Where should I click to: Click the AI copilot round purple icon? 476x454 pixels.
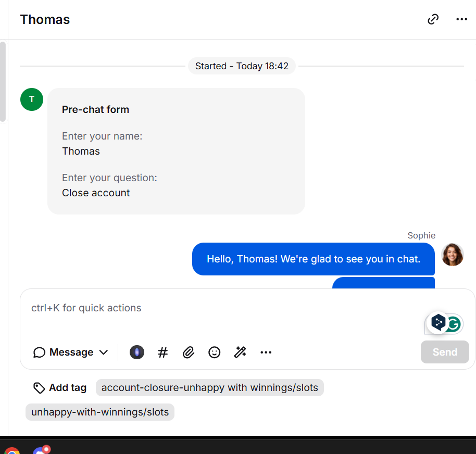[x=137, y=352]
